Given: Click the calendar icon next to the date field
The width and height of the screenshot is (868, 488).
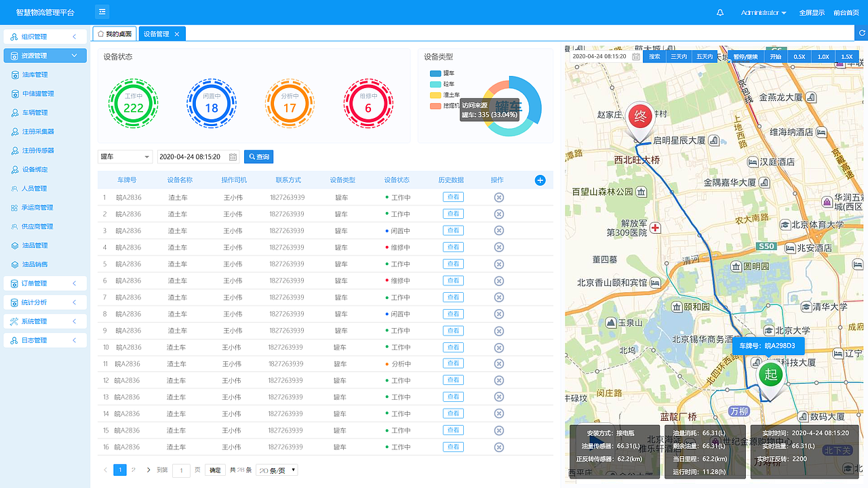Looking at the screenshot, I should tap(233, 156).
